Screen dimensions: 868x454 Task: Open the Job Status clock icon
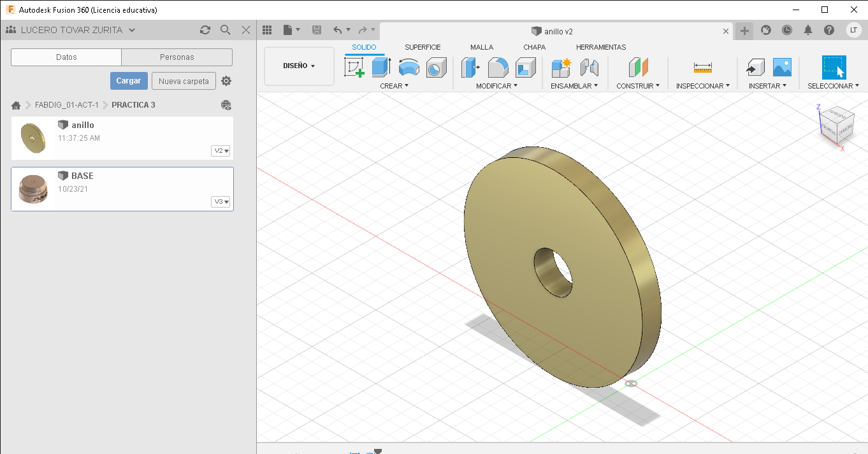point(787,30)
